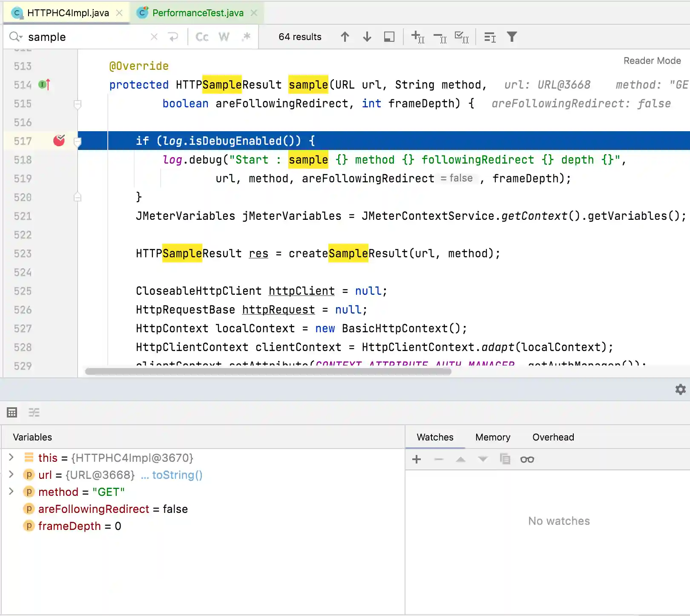Add a new watch expression
690x616 pixels.
(416, 459)
